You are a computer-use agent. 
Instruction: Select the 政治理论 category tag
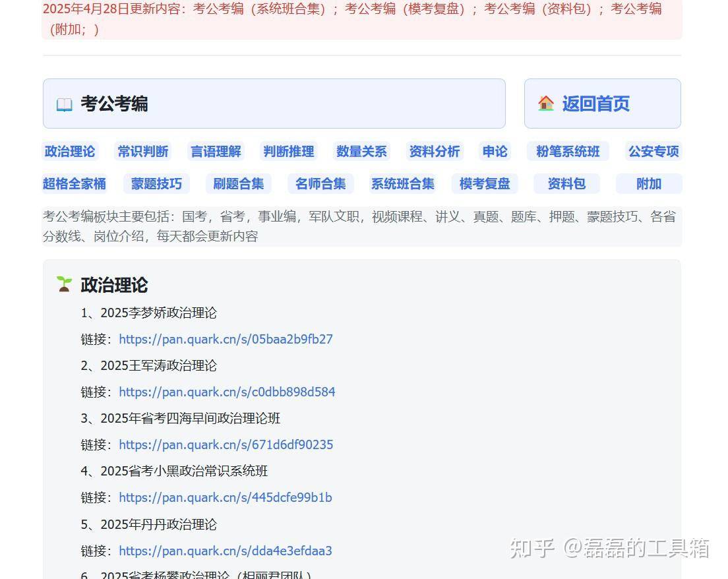pyautogui.click(x=70, y=152)
